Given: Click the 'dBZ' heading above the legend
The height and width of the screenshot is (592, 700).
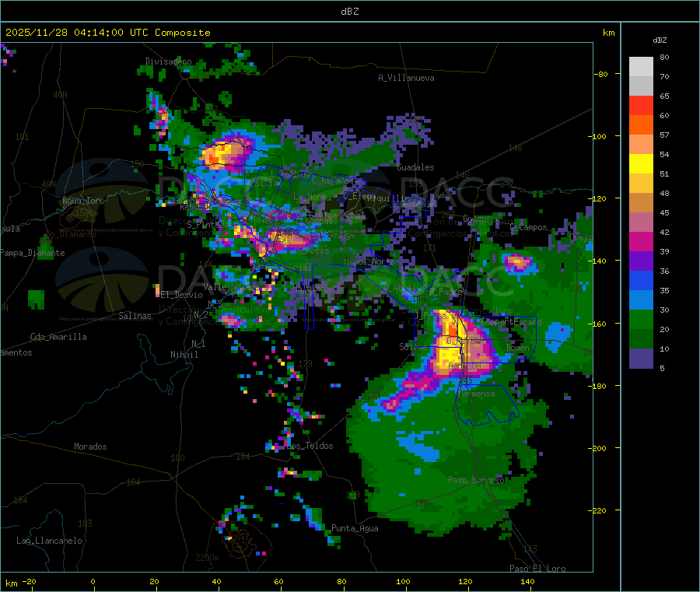Looking at the screenshot, I should pyautogui.click(x=660, y=40).
